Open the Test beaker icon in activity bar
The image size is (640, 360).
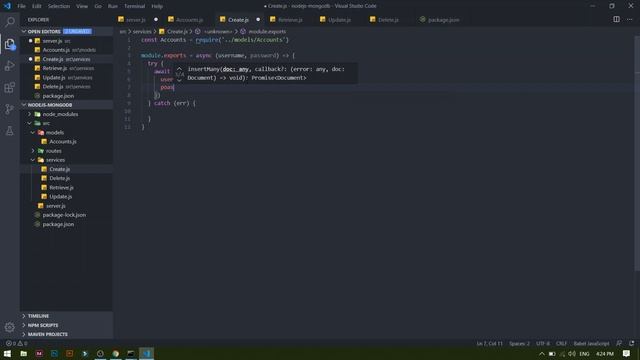(x=10, y=131)
